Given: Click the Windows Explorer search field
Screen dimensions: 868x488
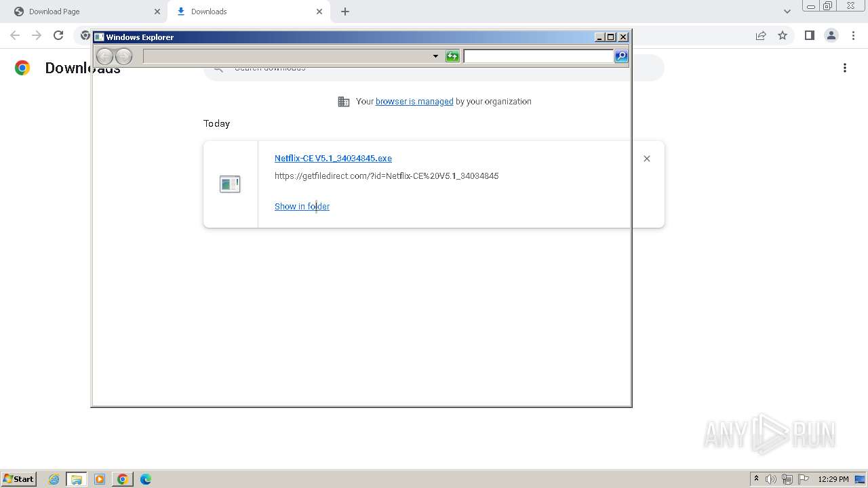Looking at the screenshot, I should click(x=539, y=56).
